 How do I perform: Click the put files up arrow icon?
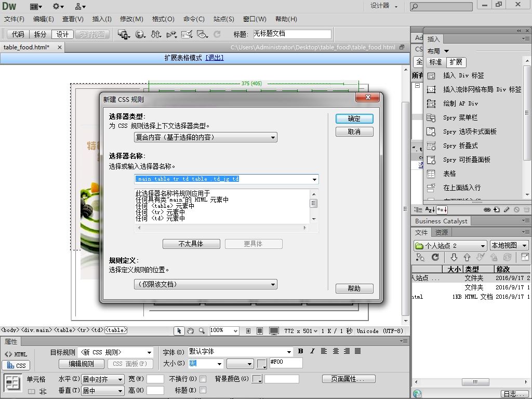click(467, 257)
